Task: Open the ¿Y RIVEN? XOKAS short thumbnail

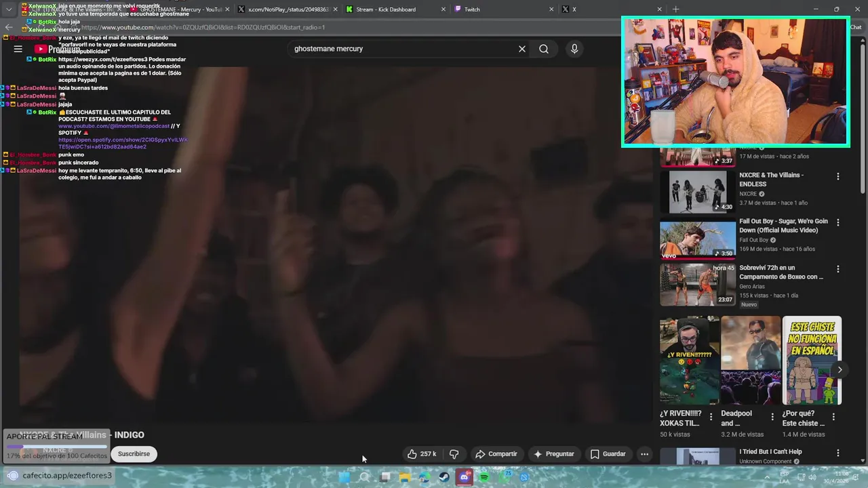Action: 690,360
